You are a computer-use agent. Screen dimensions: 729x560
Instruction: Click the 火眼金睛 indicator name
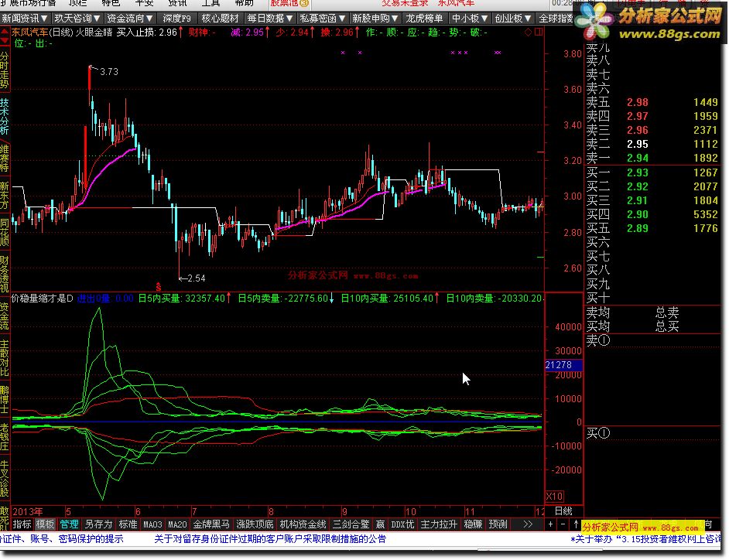pos(94,32)
